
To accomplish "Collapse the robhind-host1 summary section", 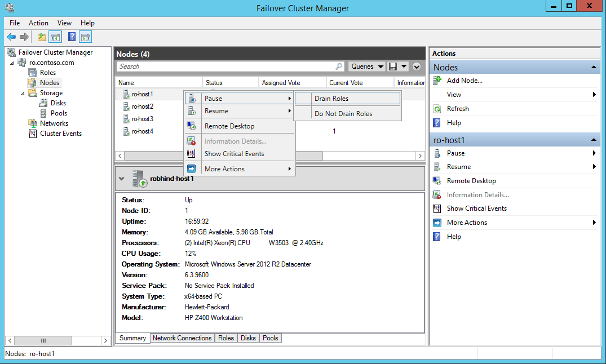I will point(122,179).
